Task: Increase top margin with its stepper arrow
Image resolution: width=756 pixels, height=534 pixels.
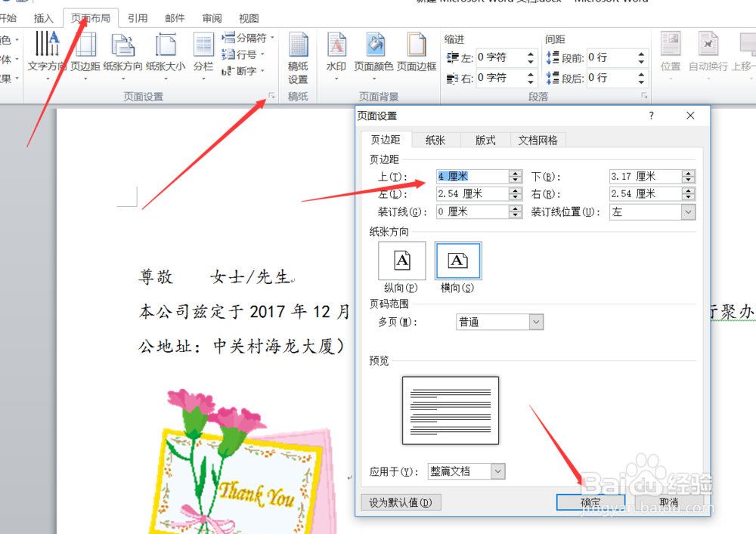Action: tap(515, 172)
